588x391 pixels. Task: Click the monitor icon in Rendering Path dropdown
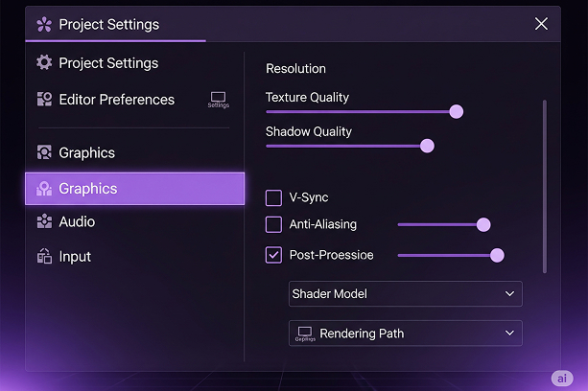coord(306,332)
